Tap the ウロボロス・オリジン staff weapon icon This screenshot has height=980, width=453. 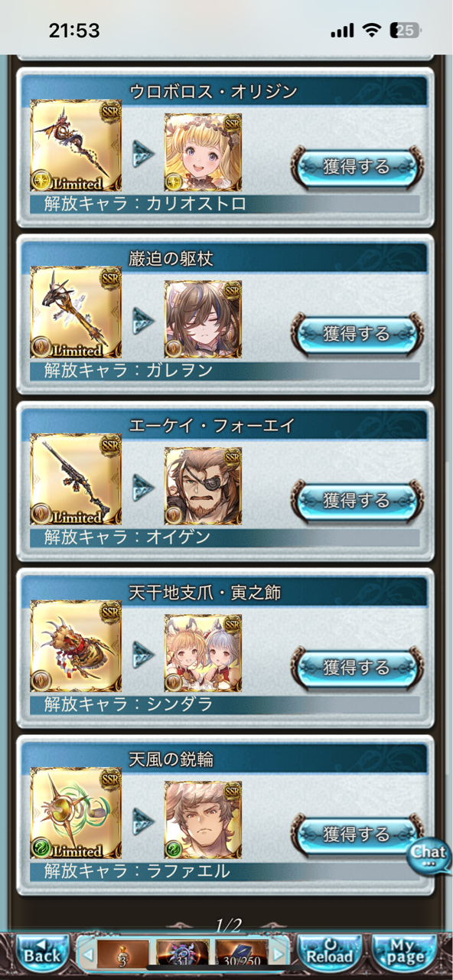coord(76,146)
